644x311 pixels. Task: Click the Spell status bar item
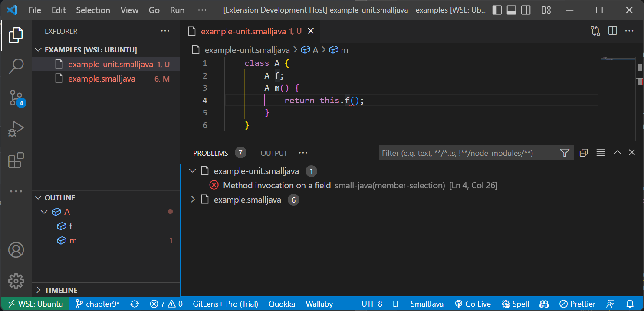point(516,304)
